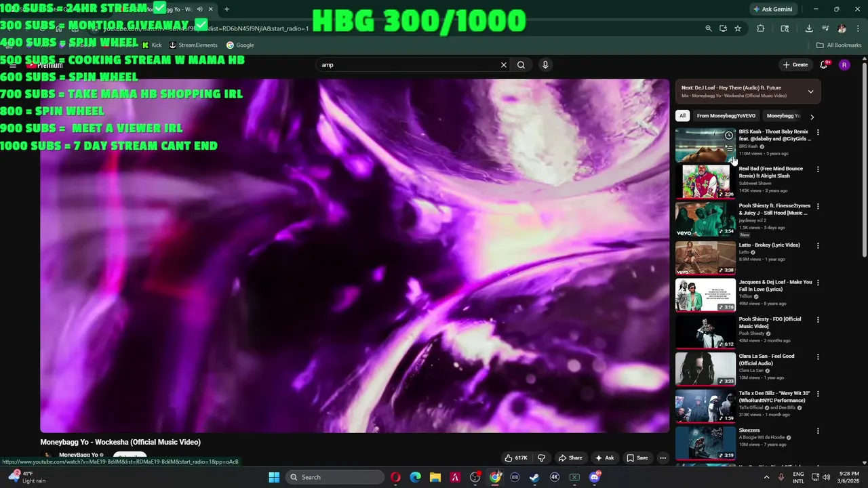Open the Latto Brokey lyric video thumbnail
The width and height of the screenshot is (868, 488).
tap(705, 258)
